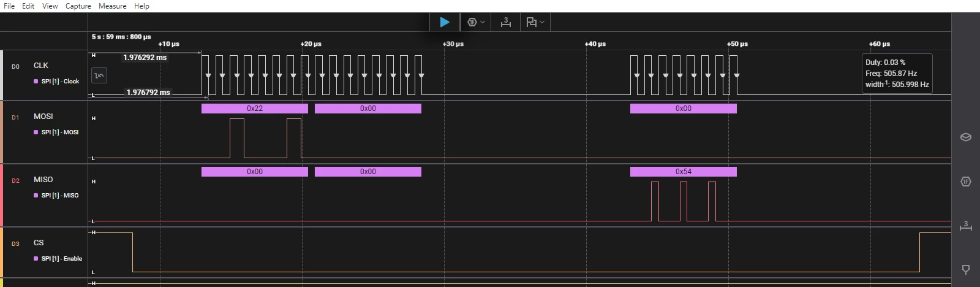Click the 5 s : 59 ms : 800 µs timestamp

121,37
